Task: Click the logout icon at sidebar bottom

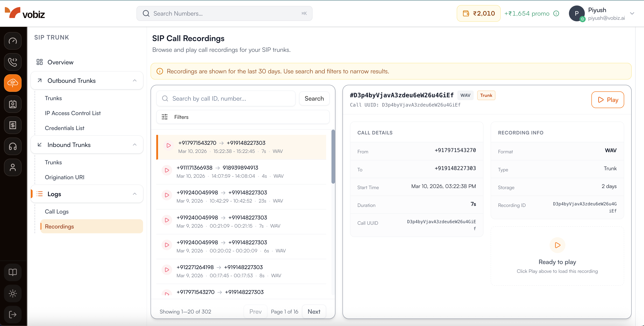Action: point(13,314)
